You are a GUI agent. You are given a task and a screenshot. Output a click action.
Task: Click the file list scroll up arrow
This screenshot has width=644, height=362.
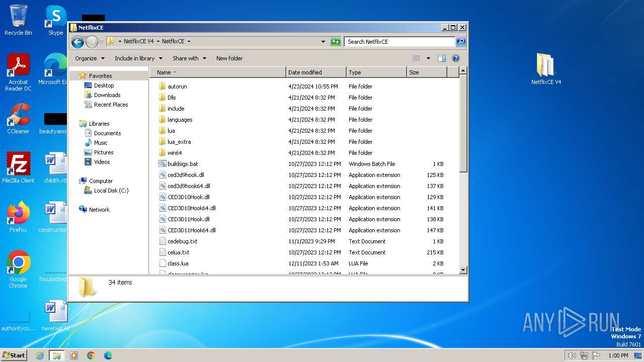pyautogui.click(x=463, y=71)
